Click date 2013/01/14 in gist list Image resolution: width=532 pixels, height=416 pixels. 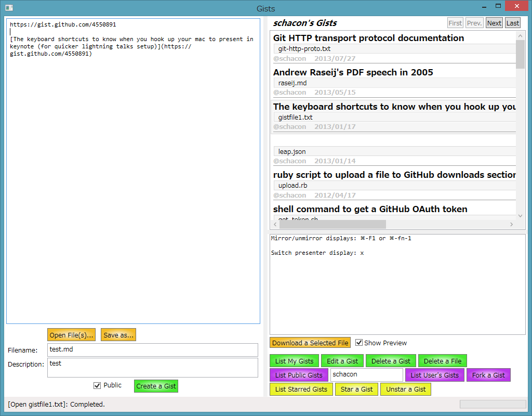[335, 161]
